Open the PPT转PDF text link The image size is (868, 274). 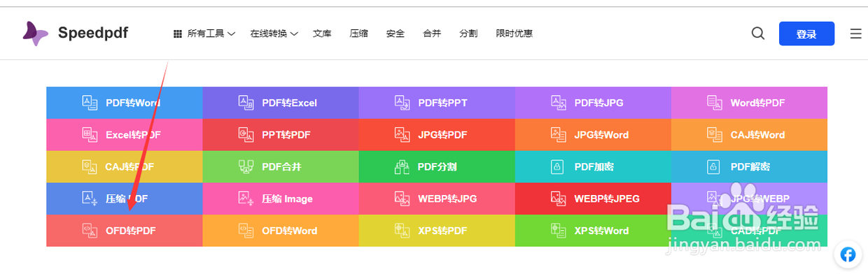point(286,135)
